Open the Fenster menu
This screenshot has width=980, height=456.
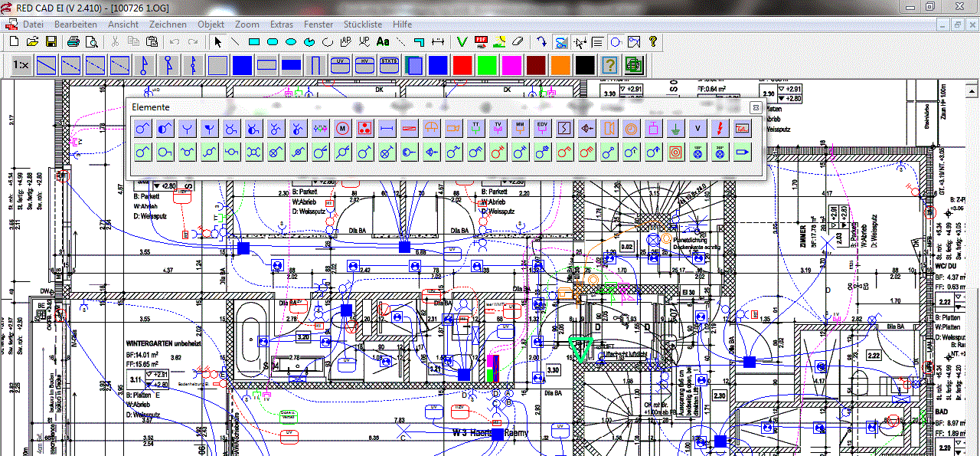click(x=318, y=25)
